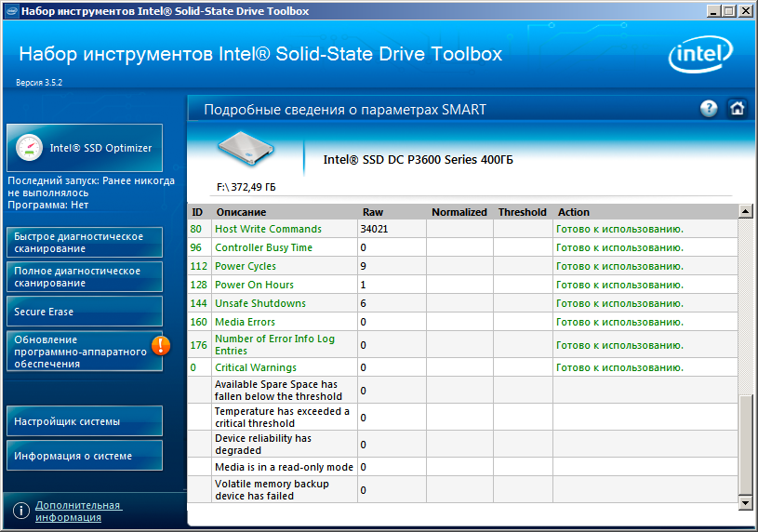Image resolution: width=758 pixels, height=532 pixels.
Task: Select the Power On Hours attribute
Action: coord(462,285)
